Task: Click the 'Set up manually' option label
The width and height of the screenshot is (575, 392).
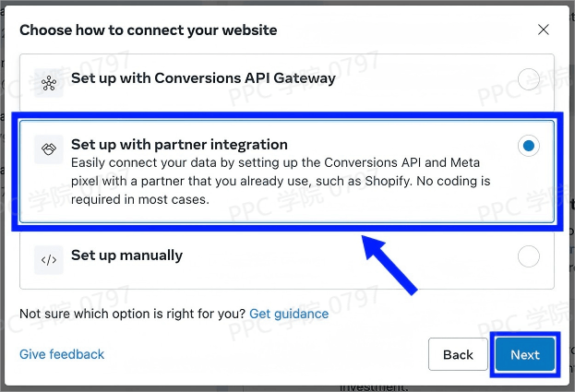Action: pos(126,255)
